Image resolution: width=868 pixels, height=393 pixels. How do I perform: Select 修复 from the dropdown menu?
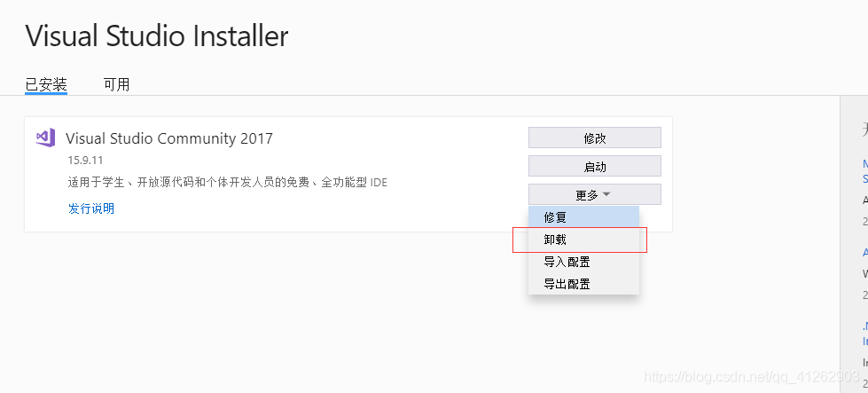pyautogui.click(x=583, y=217)
